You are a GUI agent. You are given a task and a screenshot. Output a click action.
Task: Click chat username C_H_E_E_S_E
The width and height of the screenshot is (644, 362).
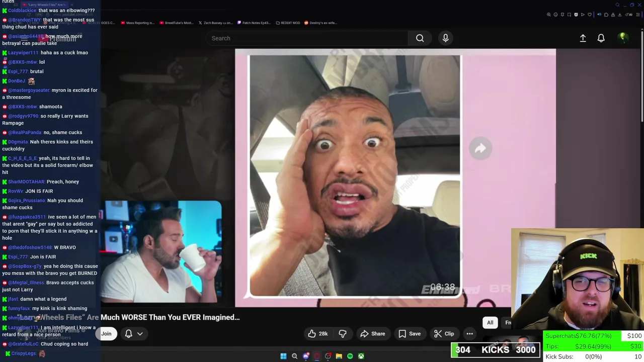(23, 158)
